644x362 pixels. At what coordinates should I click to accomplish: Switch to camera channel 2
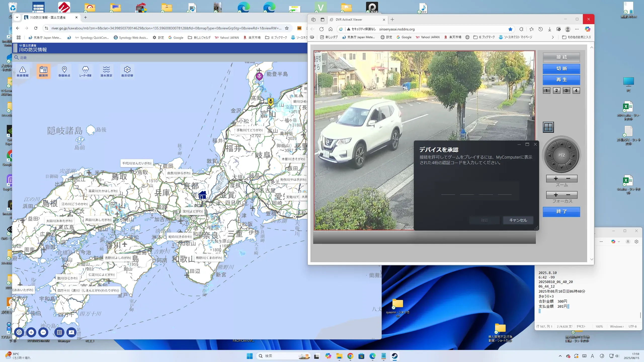556,90
